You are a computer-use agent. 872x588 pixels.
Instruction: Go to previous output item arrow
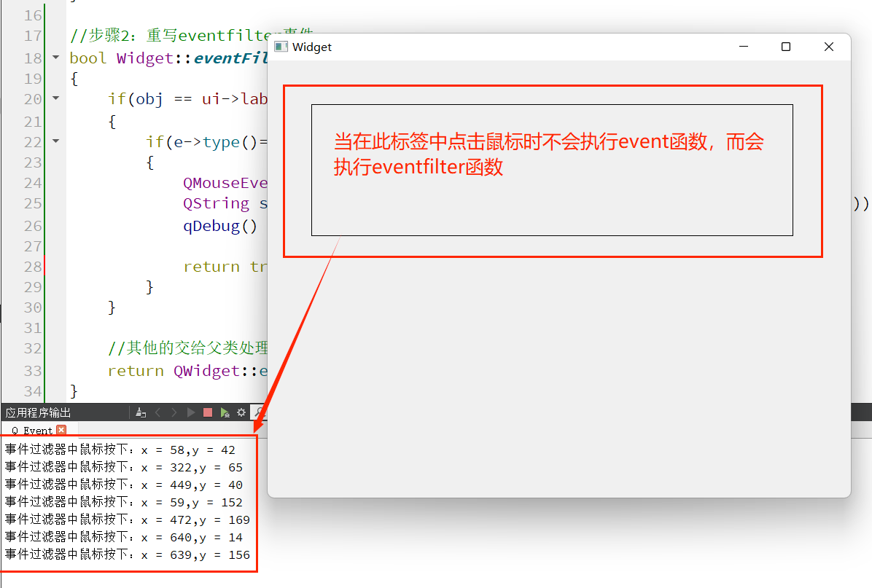click(x=158, y=412)
